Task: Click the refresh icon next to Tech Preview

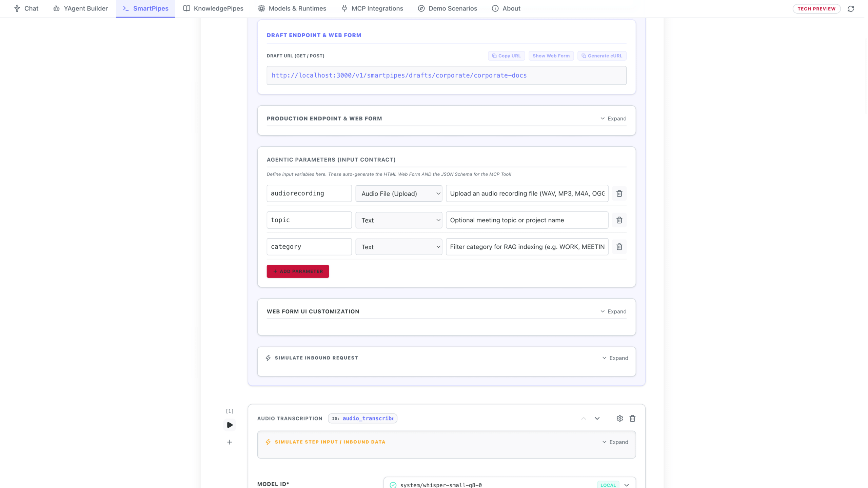Action: (851, 9)
